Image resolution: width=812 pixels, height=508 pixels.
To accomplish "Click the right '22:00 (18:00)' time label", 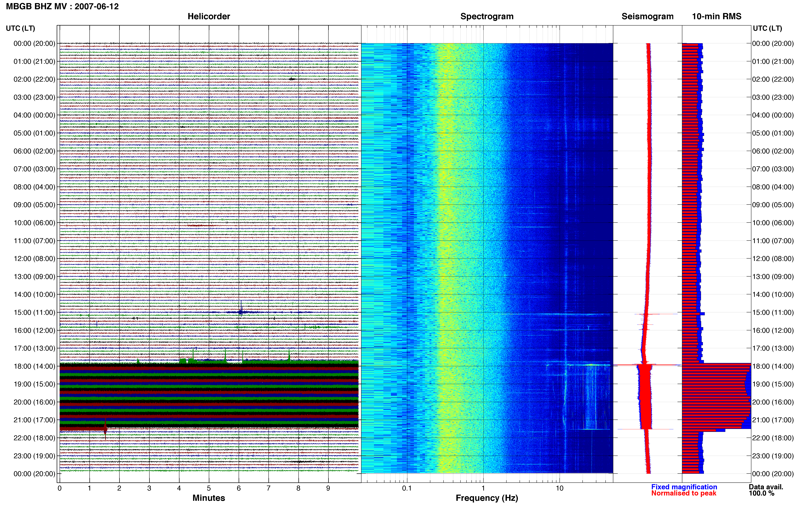I will 773,438.
